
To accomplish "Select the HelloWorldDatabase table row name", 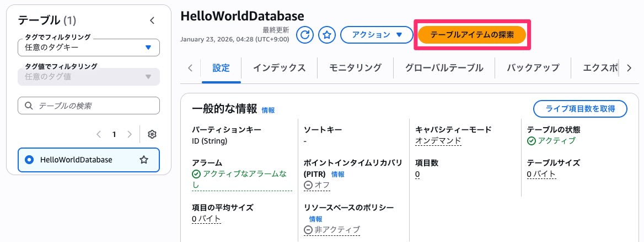I will [76, 160].
